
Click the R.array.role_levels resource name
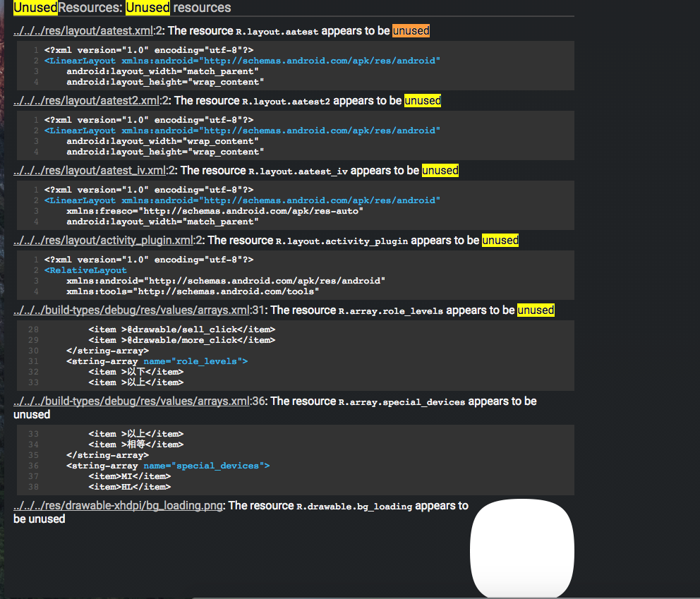(x=391, y=311)
